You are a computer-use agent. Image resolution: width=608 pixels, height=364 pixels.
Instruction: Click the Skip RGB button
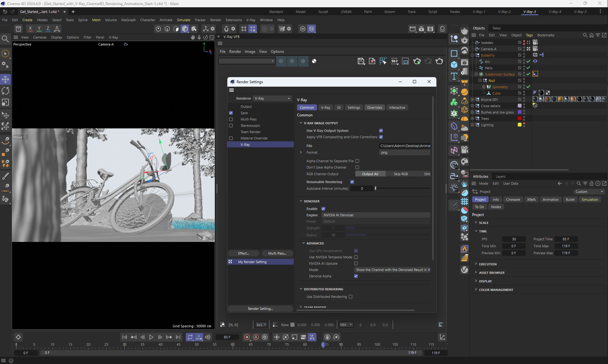[401, 174]
